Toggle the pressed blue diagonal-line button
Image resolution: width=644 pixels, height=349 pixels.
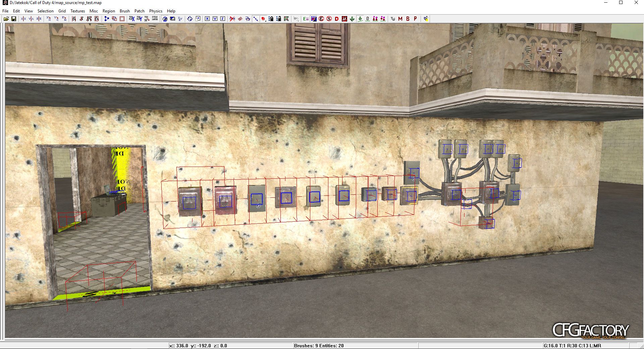click(256, 19)
